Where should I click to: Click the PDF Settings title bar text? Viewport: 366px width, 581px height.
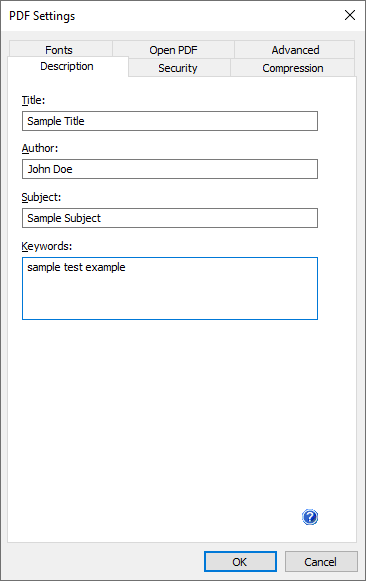[x=42, y=16]
